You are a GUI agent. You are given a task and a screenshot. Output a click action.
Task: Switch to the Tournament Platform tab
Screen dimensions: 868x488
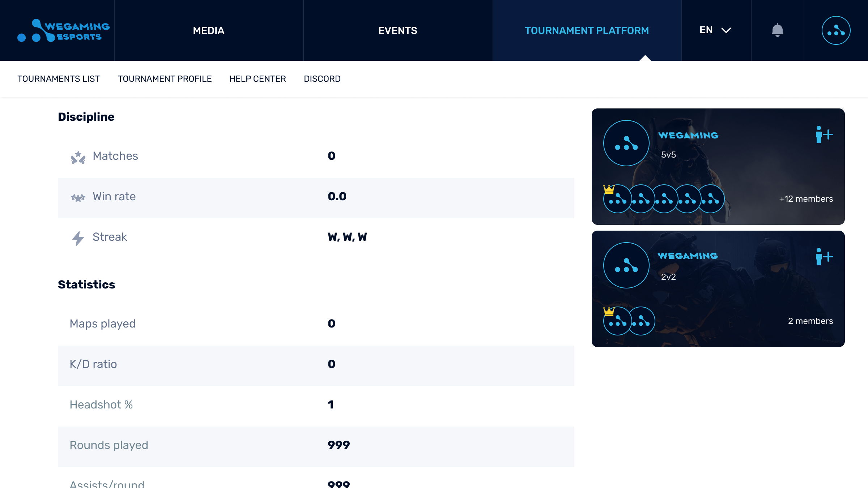coord(587,30)
